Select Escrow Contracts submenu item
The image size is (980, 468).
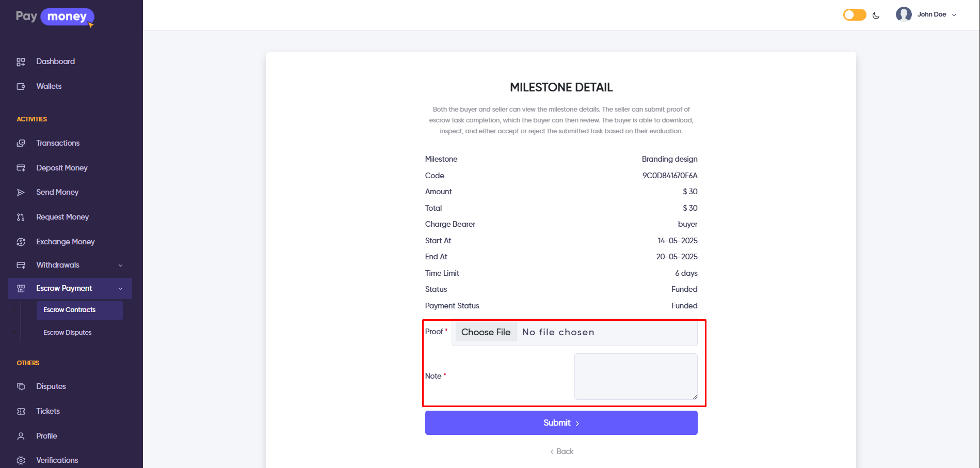(x=70, y=310)
